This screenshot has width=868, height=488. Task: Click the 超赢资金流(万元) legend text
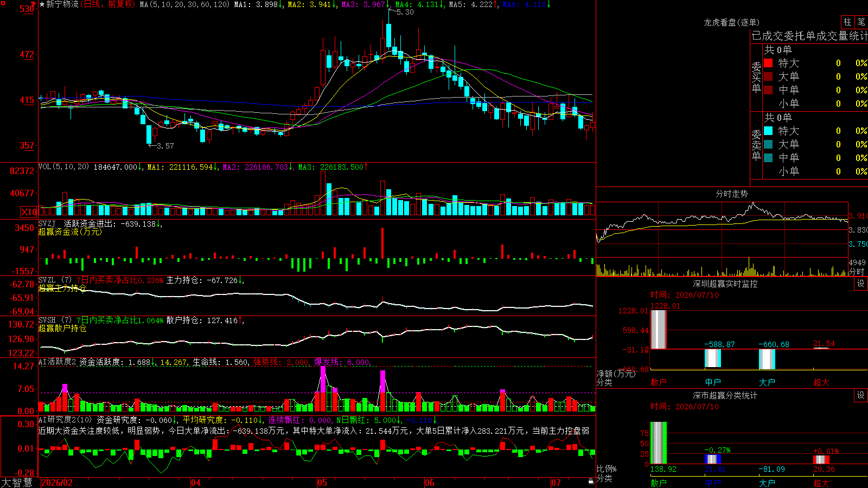pyautogui.click(x=69, y=232)
